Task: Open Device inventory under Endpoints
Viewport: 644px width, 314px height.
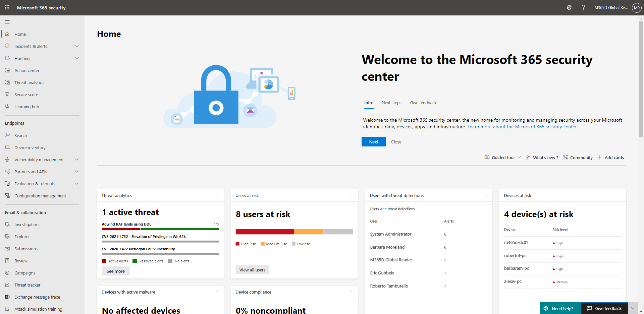Action: (x=30, y=147)
